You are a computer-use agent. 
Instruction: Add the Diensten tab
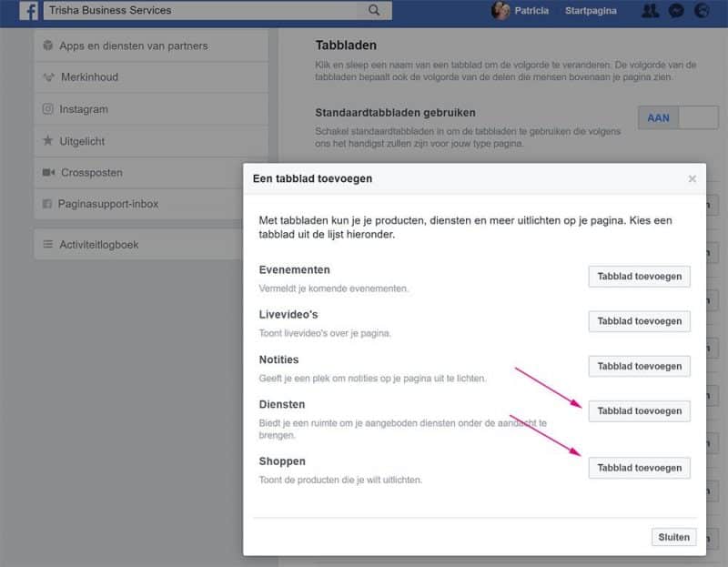[x=640, y=411]
